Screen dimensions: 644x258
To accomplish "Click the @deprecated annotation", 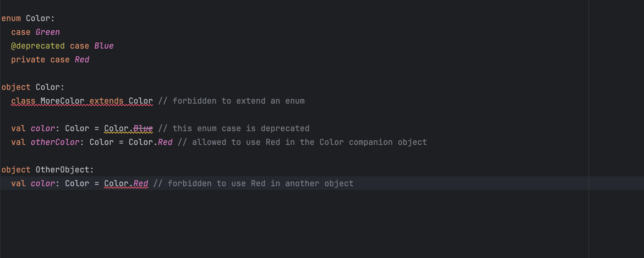I will click(38, 46).
